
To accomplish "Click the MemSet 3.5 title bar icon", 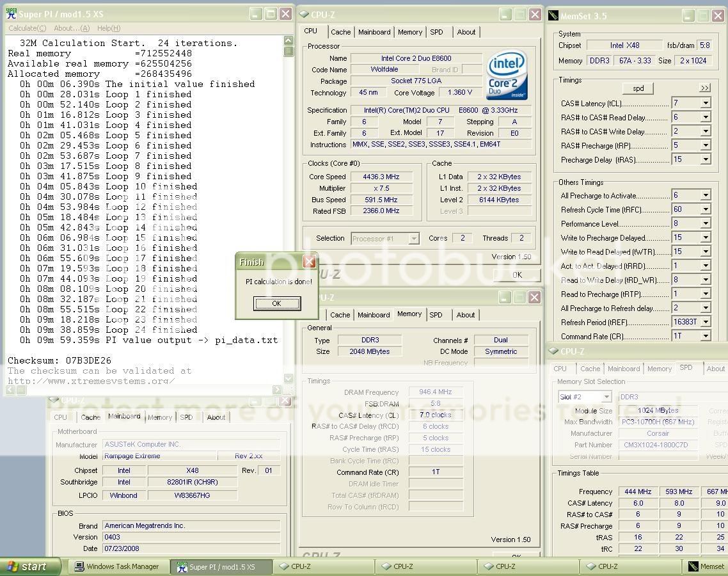I will 553,16.
